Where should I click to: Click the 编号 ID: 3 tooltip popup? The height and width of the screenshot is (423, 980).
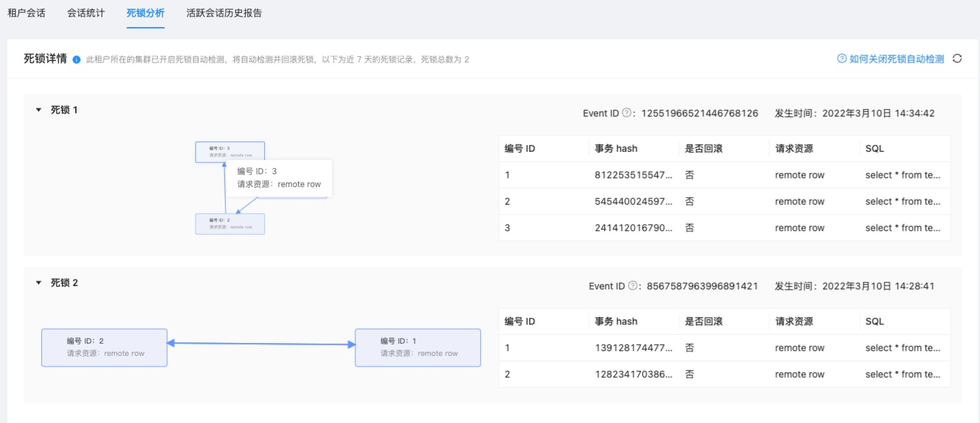[x=279, y=178]
